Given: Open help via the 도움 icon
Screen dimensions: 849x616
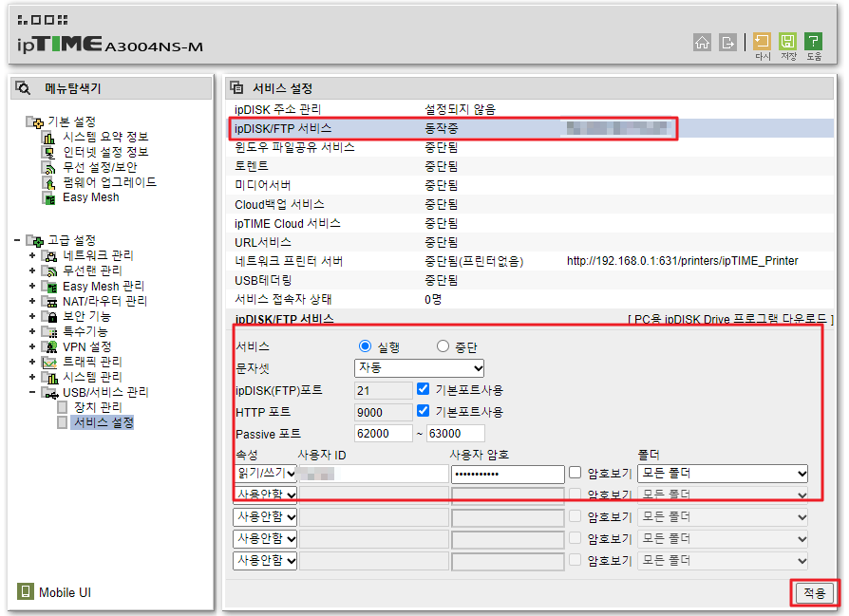Looking at the screenshot, I should [x=813, y=43].
